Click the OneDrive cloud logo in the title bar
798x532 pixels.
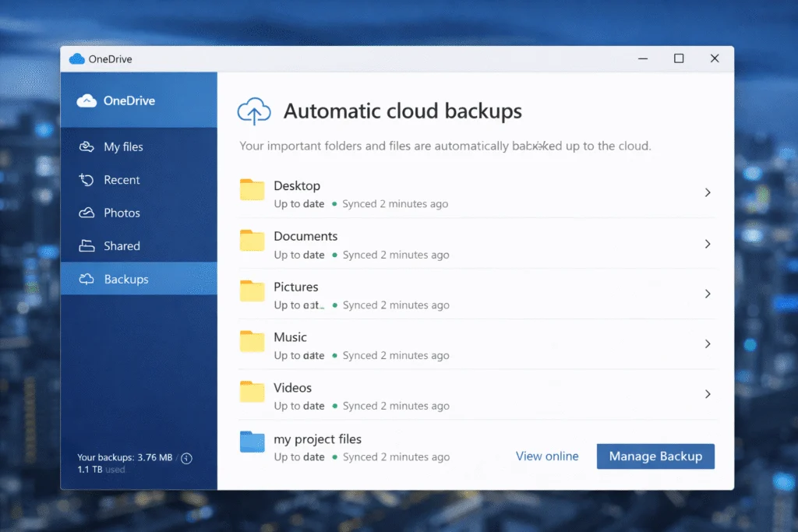76,58
